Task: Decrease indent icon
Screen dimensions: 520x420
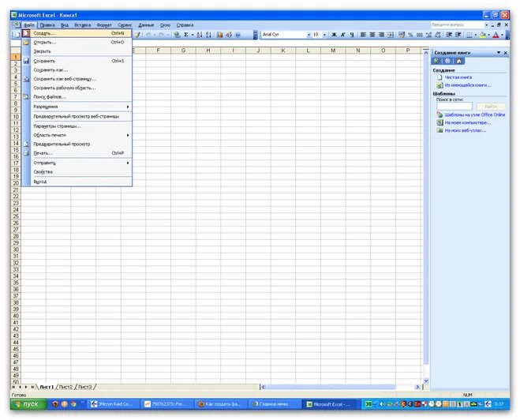Action: coord(449,35)
